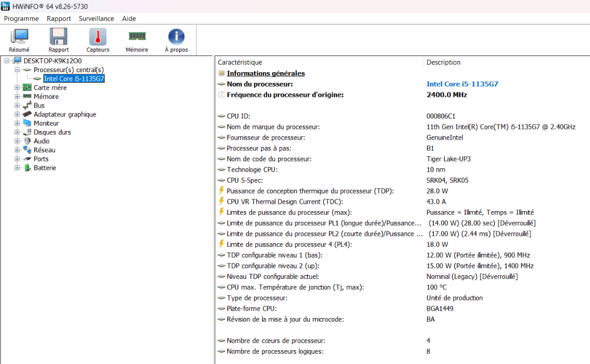Select the Réseau tree item

pos(44,150)
